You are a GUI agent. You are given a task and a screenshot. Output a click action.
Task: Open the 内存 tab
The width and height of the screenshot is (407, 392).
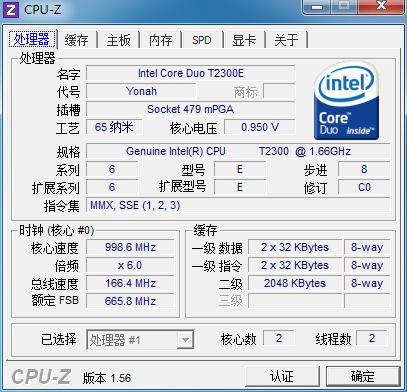tap(161, 40)
